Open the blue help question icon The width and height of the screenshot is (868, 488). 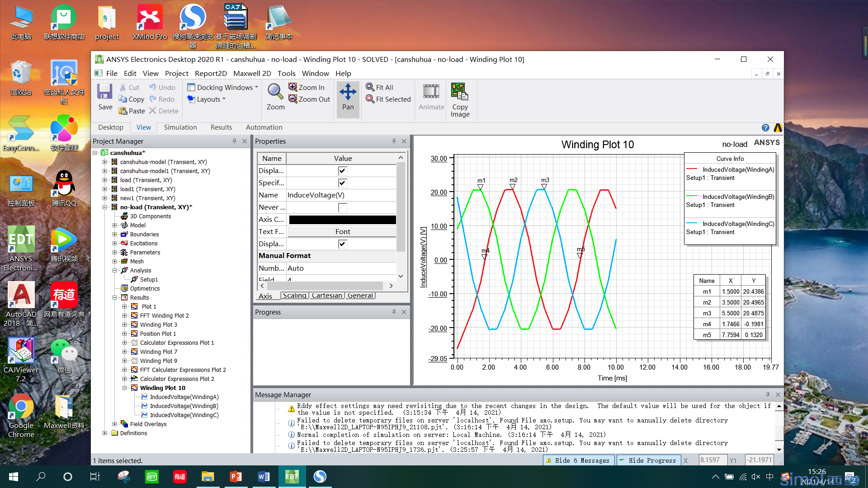point(765,127)
